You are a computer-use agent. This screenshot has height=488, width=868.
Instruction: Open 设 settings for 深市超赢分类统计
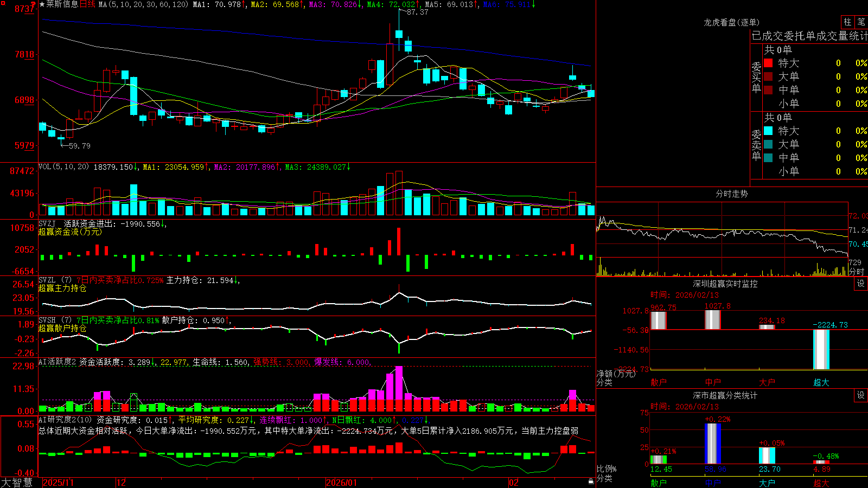861,395
